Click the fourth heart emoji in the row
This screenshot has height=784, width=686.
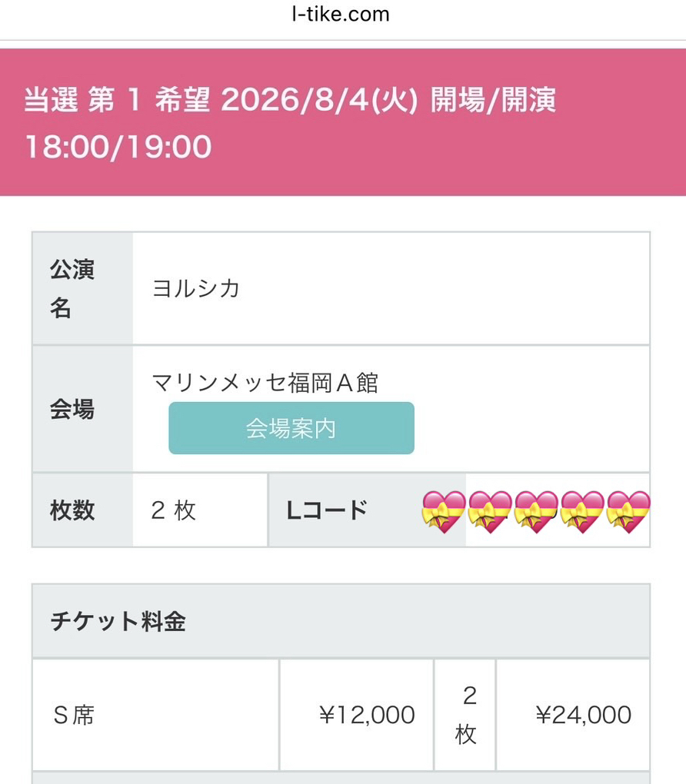(x=582, y=511)
